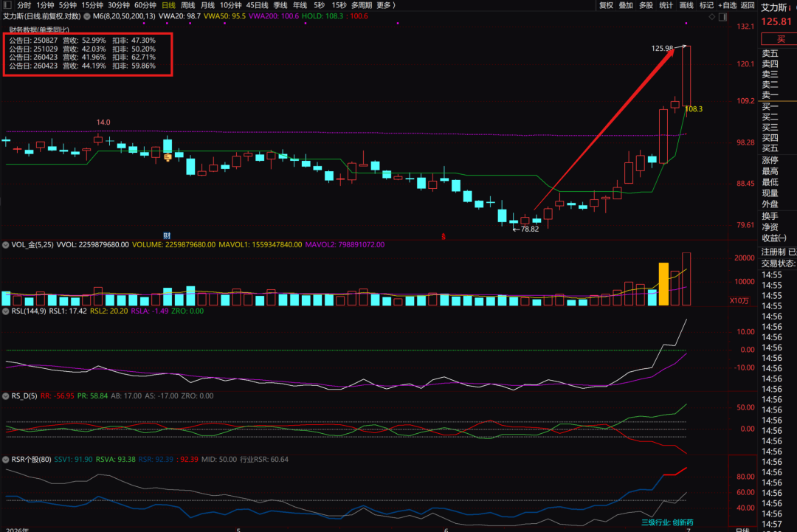Click the 78.82 low price label

point(529,229)
